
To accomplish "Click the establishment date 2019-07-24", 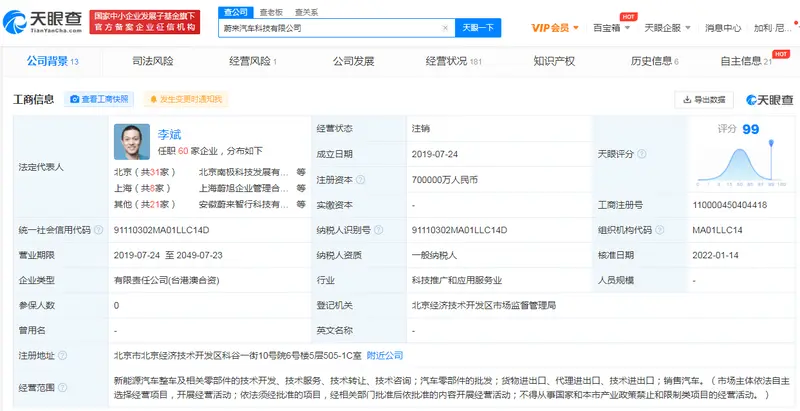I will (435, 154).
